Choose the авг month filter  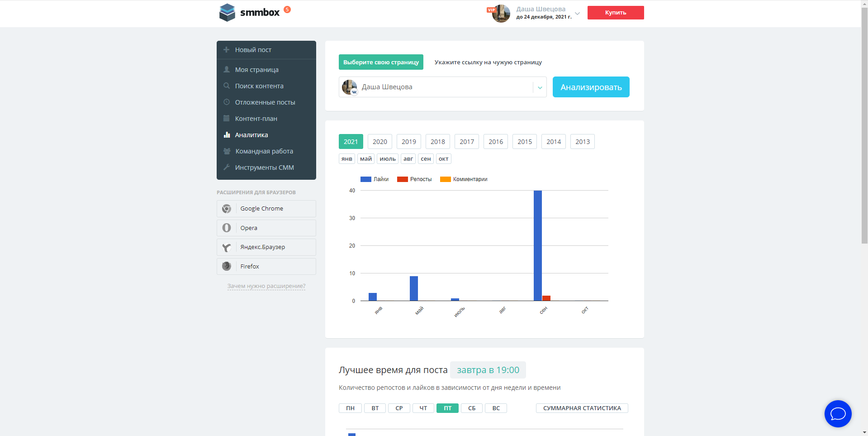pyautogui.click(x=408, y=158)
